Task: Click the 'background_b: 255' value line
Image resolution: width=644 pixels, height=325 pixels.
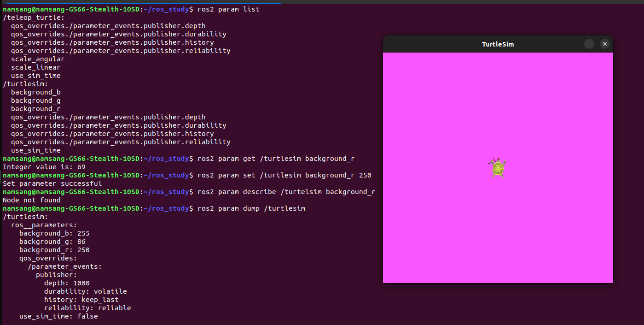Action: [54, 233]
